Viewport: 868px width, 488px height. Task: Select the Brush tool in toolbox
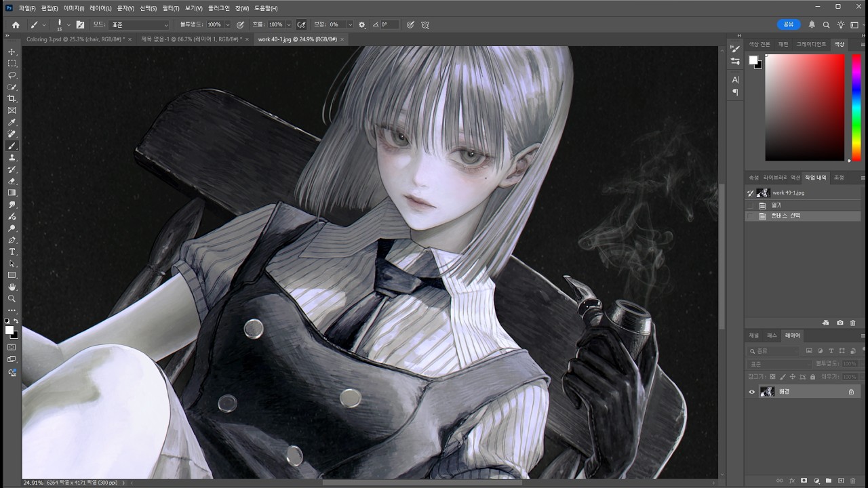[x=12, y=146]
